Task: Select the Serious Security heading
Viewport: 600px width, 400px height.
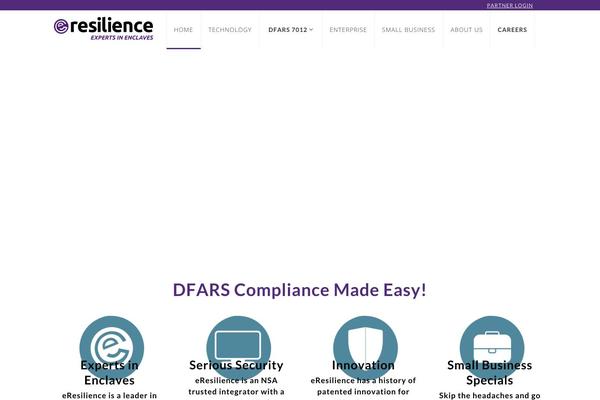Action: [236, 365]
